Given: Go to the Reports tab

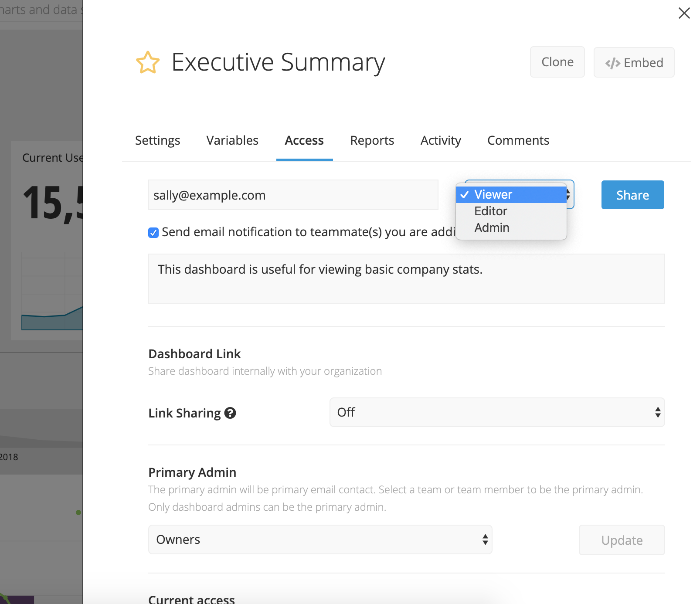Looking at the screenshot, I should pyautogui.click(x=372, y=140).
